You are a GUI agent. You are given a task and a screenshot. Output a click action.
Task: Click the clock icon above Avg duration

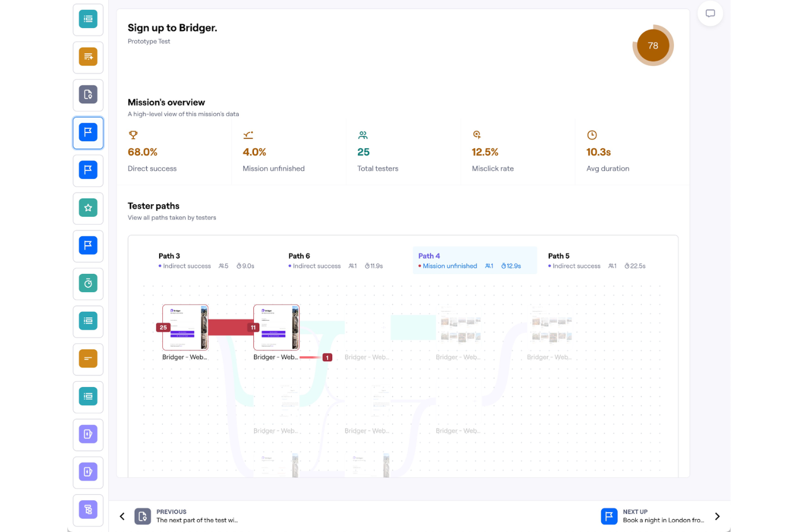point(592,135)
